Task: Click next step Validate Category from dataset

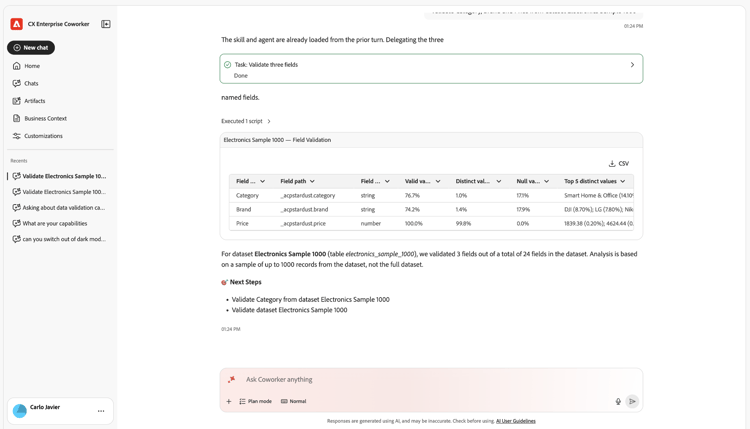Action: (310, 299)
